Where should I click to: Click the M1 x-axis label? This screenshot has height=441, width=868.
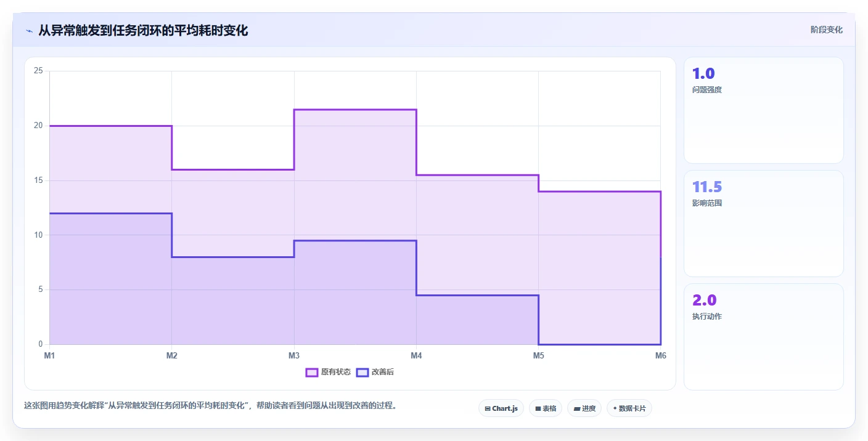point(49,355)
